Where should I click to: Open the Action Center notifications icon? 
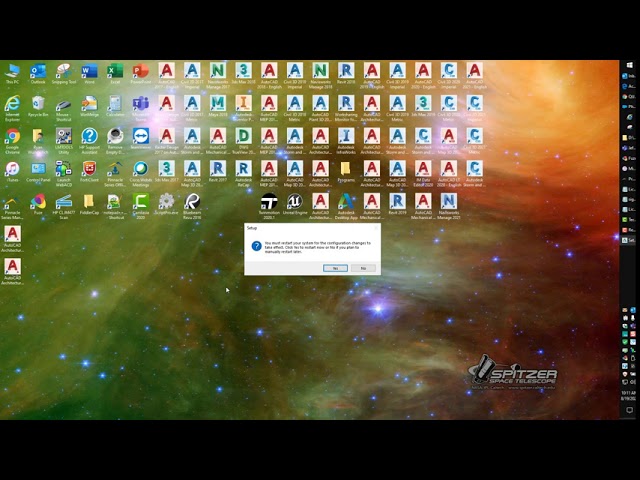point(629,410)
